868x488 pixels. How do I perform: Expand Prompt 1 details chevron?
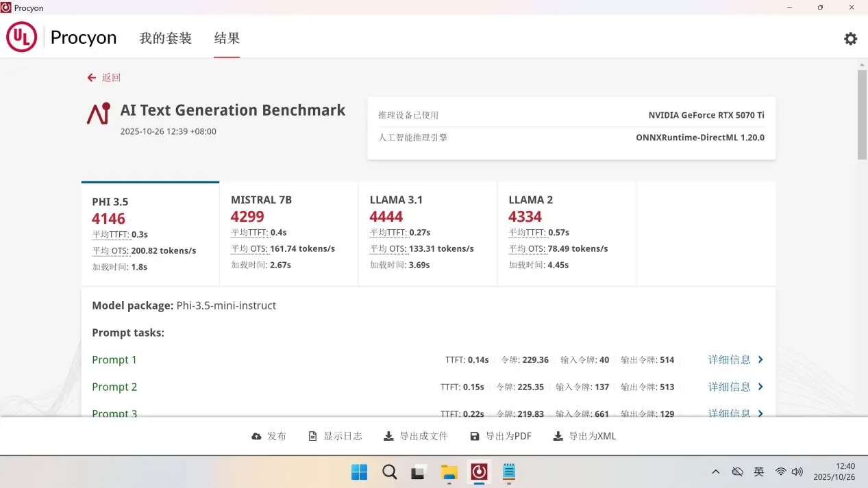click(x=760, y=359)
